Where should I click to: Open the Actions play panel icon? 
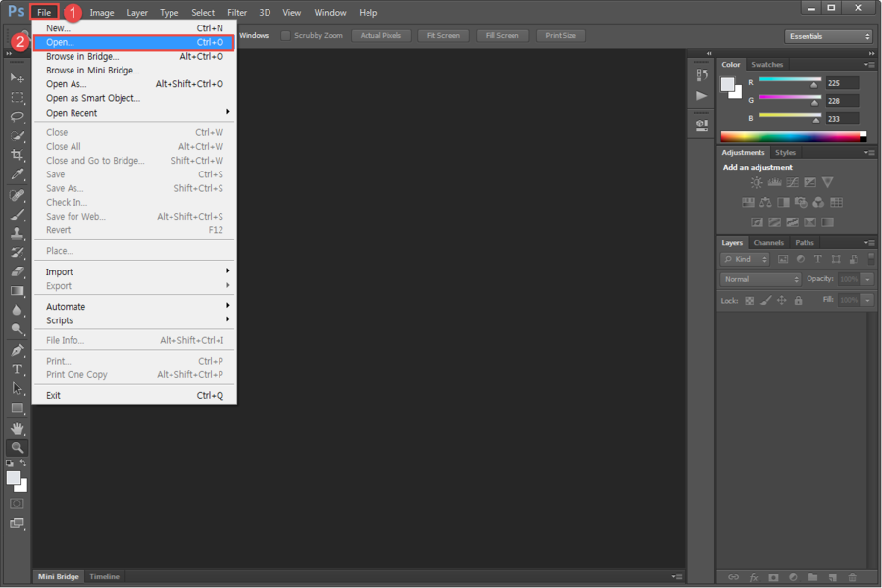pos(702,96)
